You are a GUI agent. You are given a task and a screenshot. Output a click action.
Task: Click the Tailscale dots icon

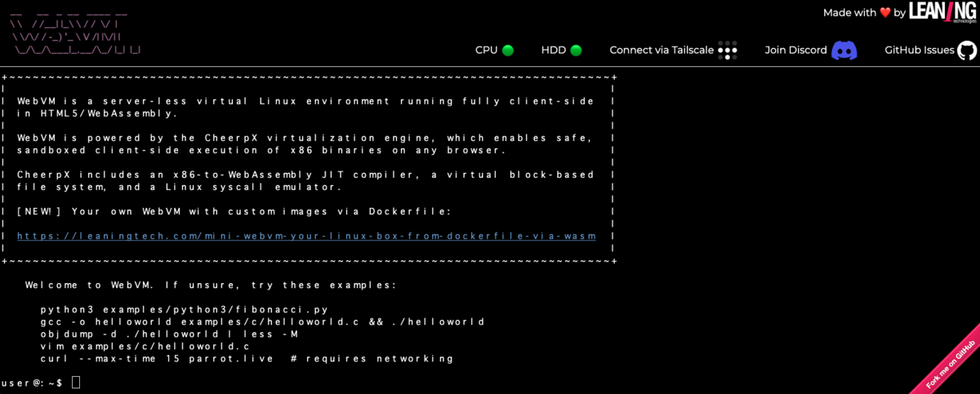(x=728, y=51)
